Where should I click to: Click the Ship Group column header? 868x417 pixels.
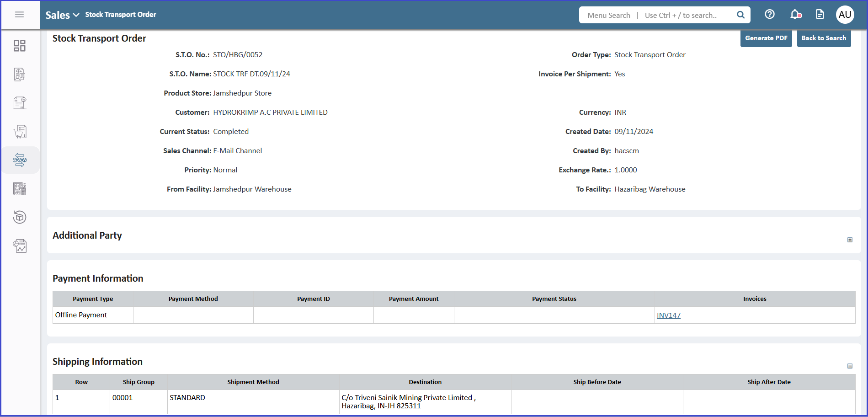[138, 382]
